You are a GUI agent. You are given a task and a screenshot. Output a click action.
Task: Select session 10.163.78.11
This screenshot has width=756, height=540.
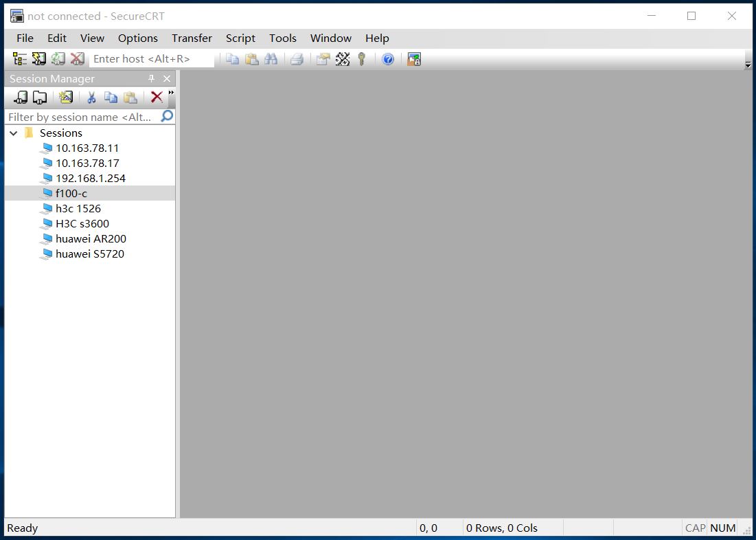tap(87, 148)
